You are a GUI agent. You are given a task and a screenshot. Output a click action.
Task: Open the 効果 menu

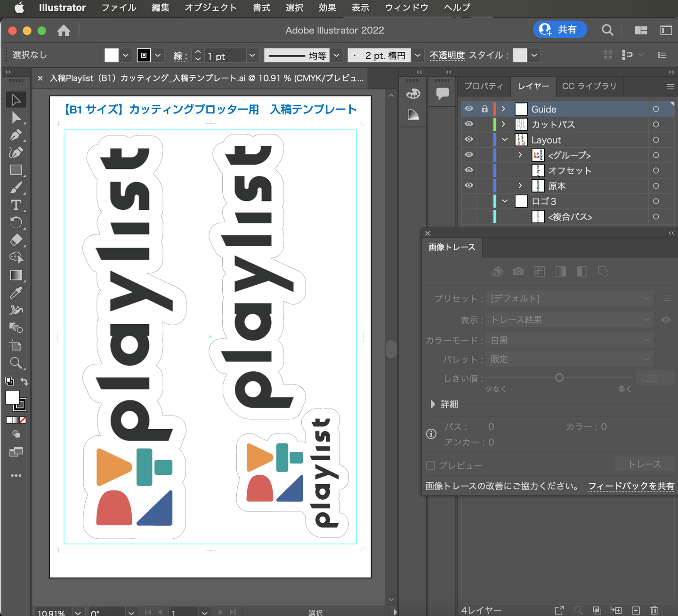[x=327, y=8]
